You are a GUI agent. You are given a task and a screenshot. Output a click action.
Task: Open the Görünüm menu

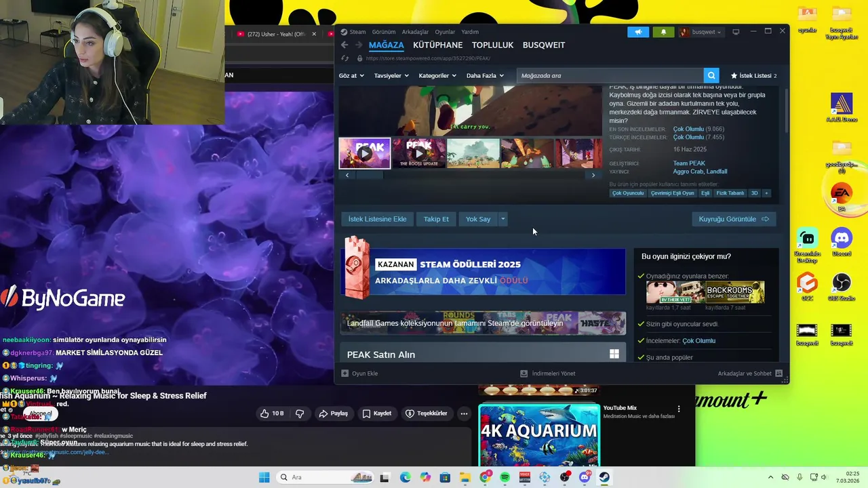tap(384, 32)
